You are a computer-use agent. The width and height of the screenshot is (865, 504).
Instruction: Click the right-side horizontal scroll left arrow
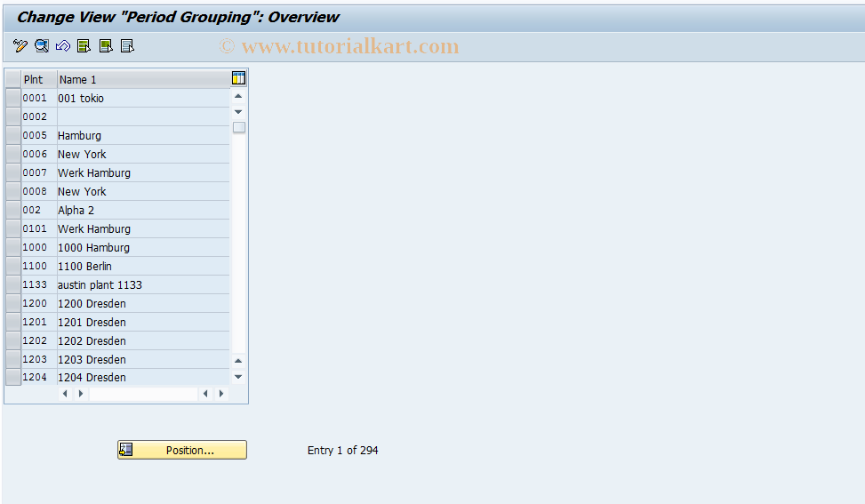point(205,394)
